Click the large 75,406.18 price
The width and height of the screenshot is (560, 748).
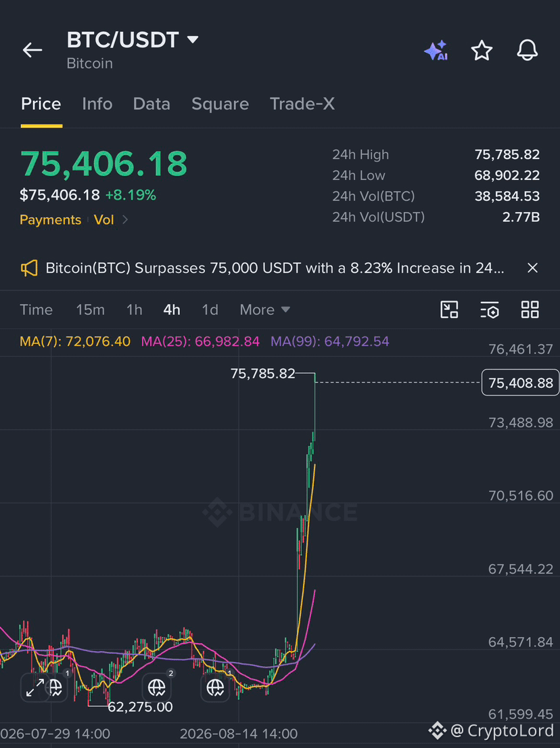coord(103,164)
